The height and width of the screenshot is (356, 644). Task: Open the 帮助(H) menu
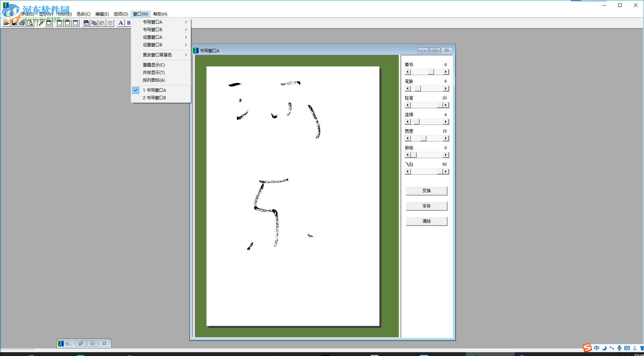pyautogui.click(x=160, y=14)
